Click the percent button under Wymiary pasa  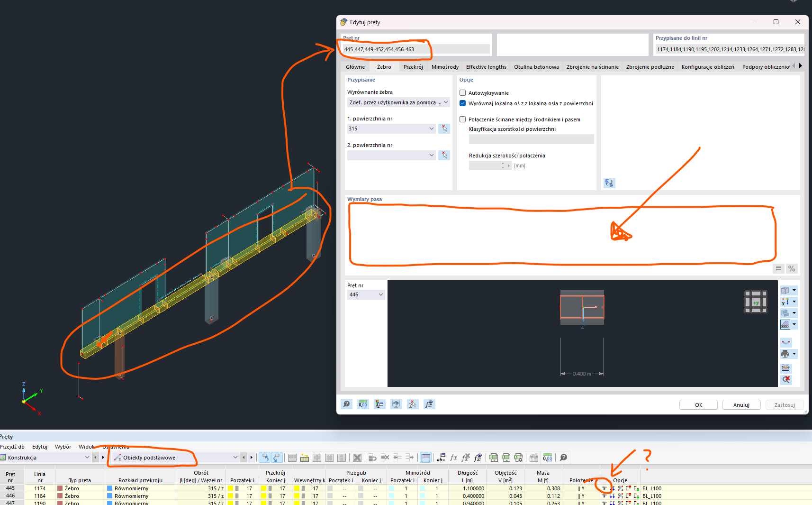[791, 268]
